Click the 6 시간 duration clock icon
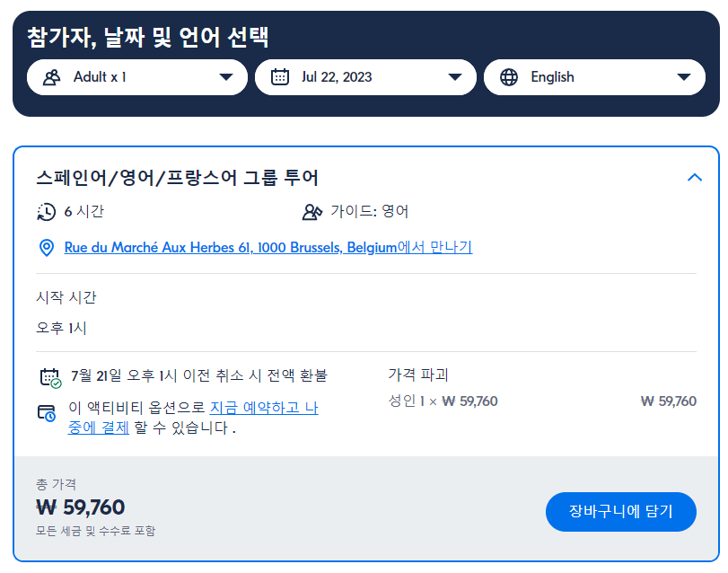Screen dimensions: 728x573 (46, 212)
